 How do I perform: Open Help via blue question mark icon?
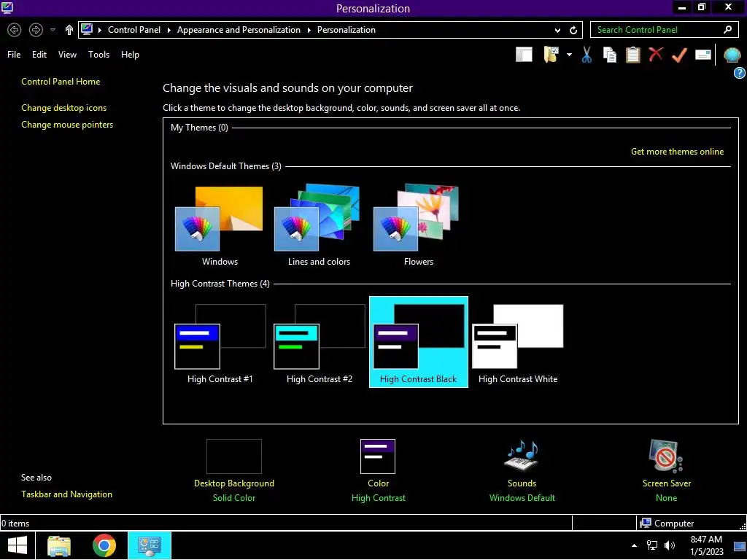click(x=740, y=73)
